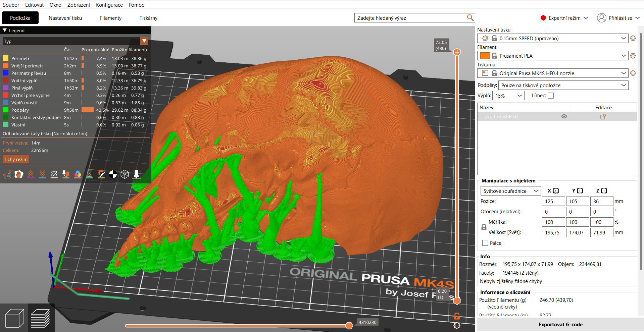Open the Výplň 15% infill dropdown
The height and width of the screenshot is (332, 644).
508,96
